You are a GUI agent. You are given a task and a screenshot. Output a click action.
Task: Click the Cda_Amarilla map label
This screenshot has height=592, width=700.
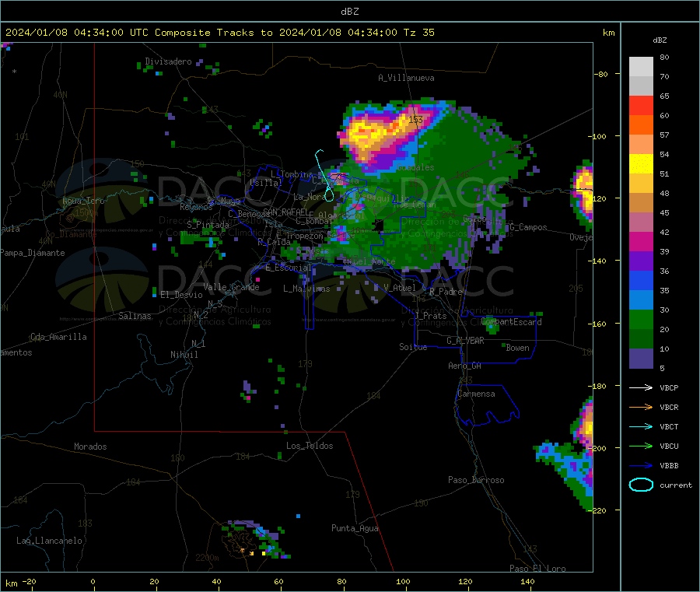click(x=58, y=337)
